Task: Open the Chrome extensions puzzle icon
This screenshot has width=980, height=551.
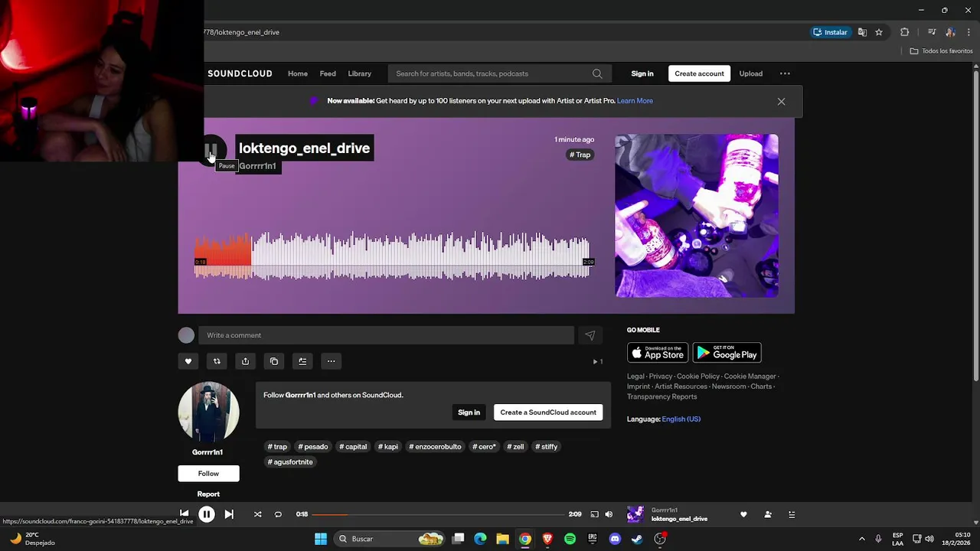Action: coord(904,32)
